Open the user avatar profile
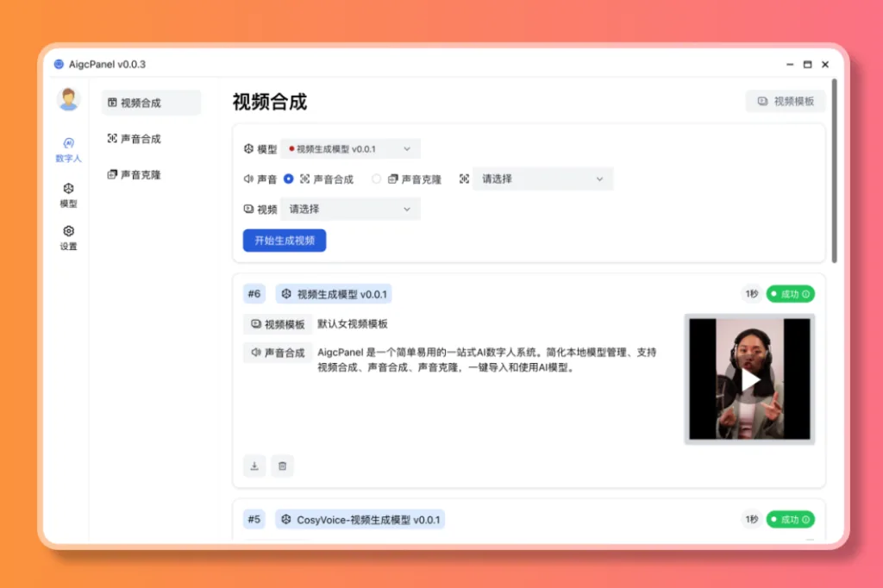This screenshot has height=588, width=883. [x=68, y=99]
